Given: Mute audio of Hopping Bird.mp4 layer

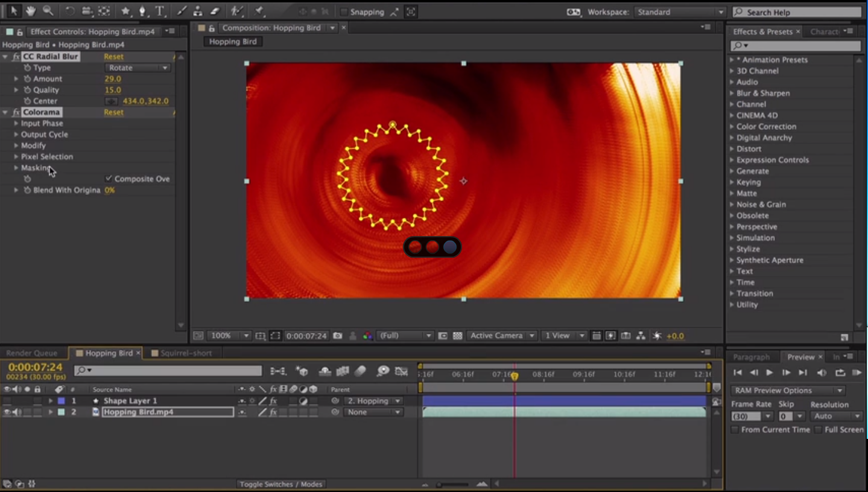Looking at the screenshot, I should [17, 412].
